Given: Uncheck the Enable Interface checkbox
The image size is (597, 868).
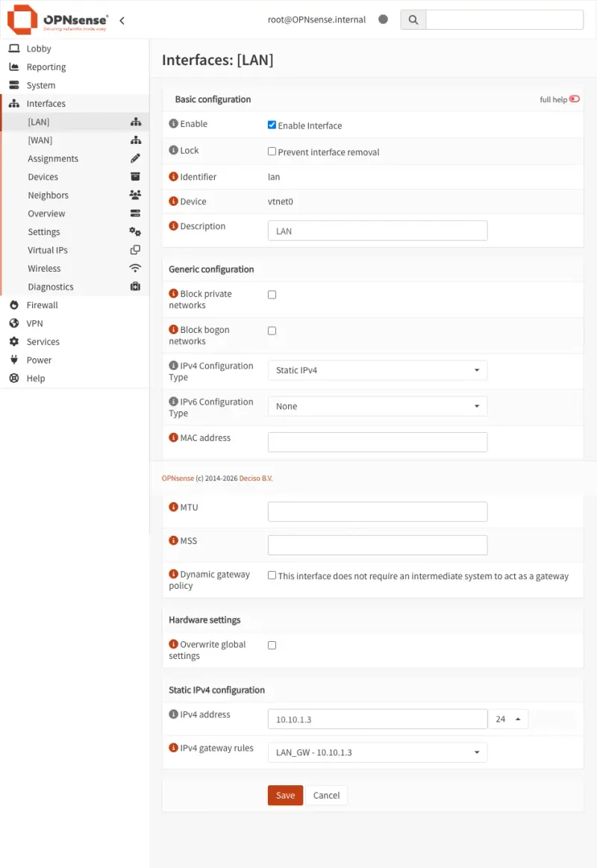Looking at the screenshot, I should [272, 125].
